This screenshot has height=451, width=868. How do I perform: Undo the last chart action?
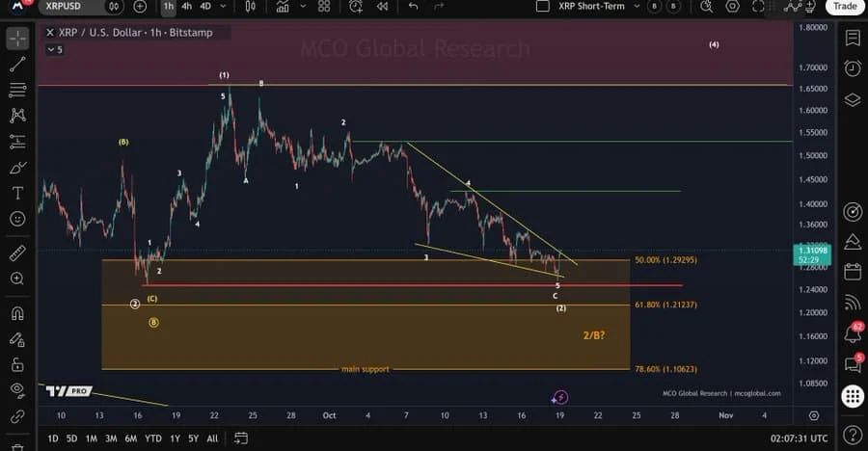pyautogui.click(x=414, y=6)
